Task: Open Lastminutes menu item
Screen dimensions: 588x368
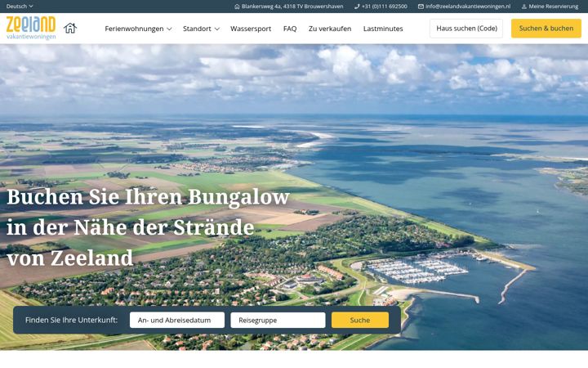Action: (383, 29)
